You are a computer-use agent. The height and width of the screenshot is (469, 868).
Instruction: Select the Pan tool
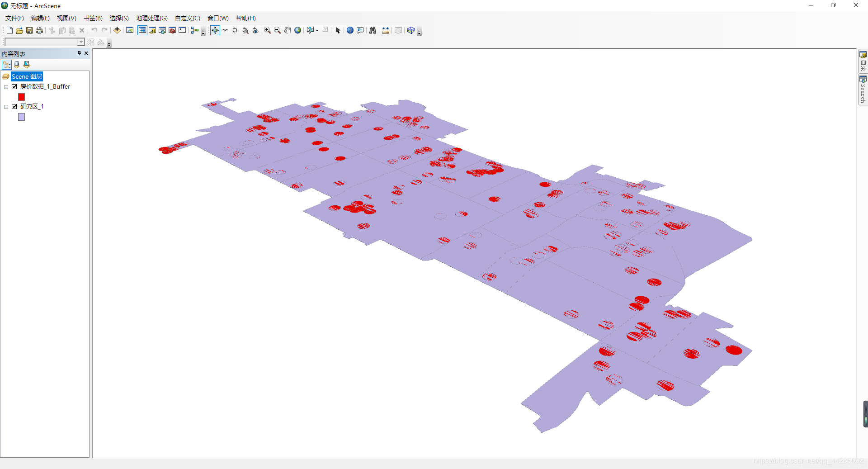[288, 30]
